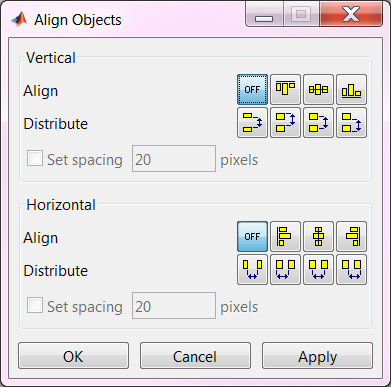The width and height of the screenshot is (391, 387).
Task: Click the Apply button
Action: pos(317,356)
